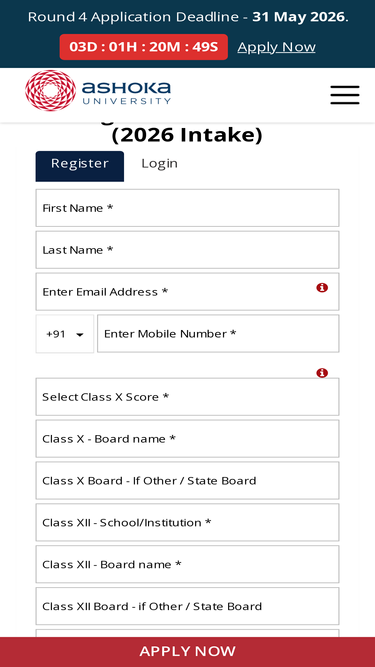Viewport: 375px width, 667px height.
Task: Click the Class XII Board Other/State Board field
Action: point(188,606)
